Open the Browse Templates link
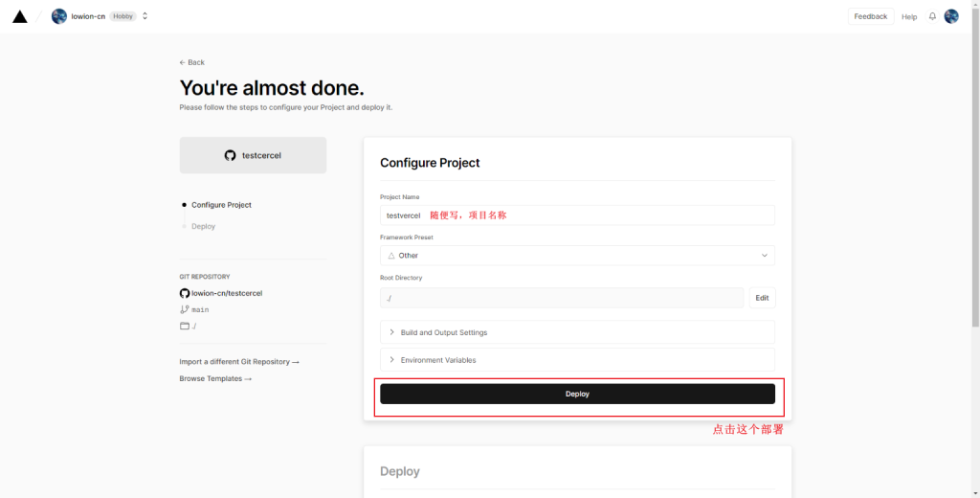The width and height of the screenshot is (980, 498). coord(215,378)
